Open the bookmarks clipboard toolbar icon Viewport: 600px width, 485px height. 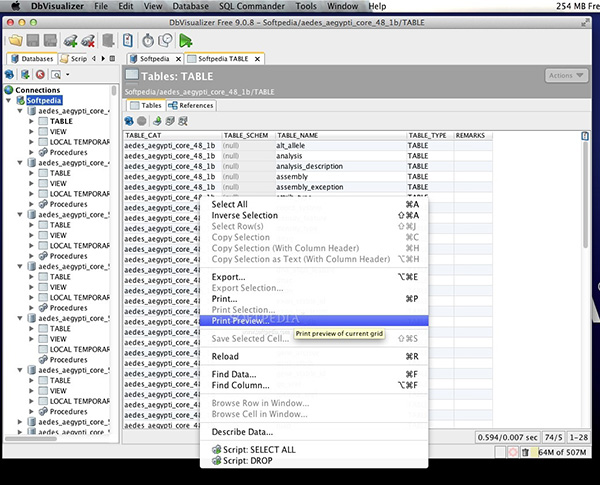point(128,41)
